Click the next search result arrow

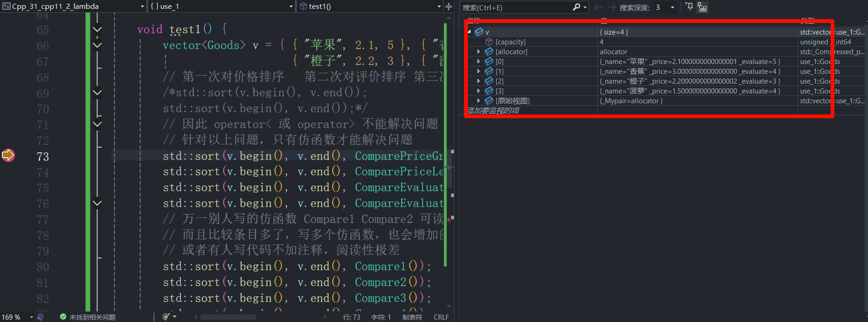[x=611, y=7]
